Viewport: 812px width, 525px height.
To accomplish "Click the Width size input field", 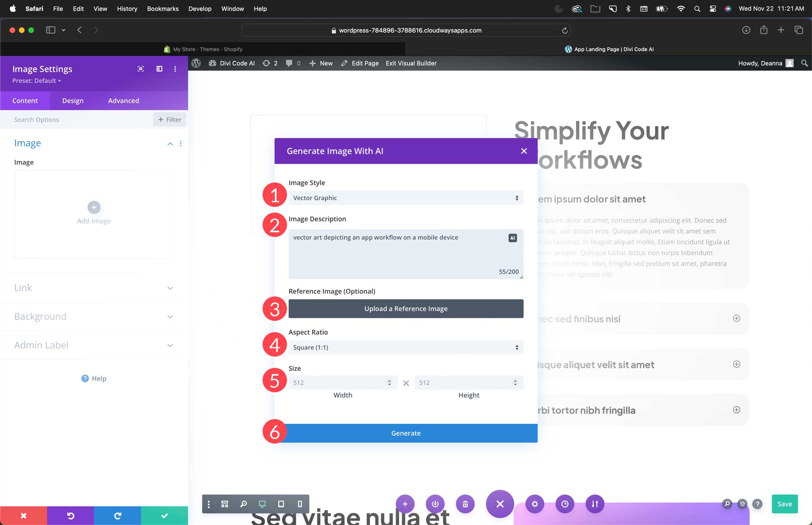I will 343,382.
